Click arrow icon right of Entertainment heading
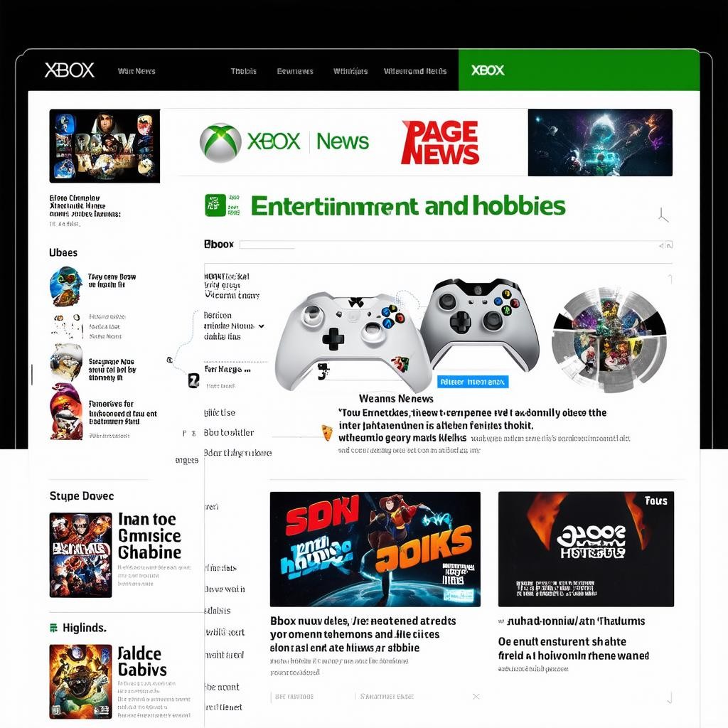 pyautogui.click(x=663, y=215)
